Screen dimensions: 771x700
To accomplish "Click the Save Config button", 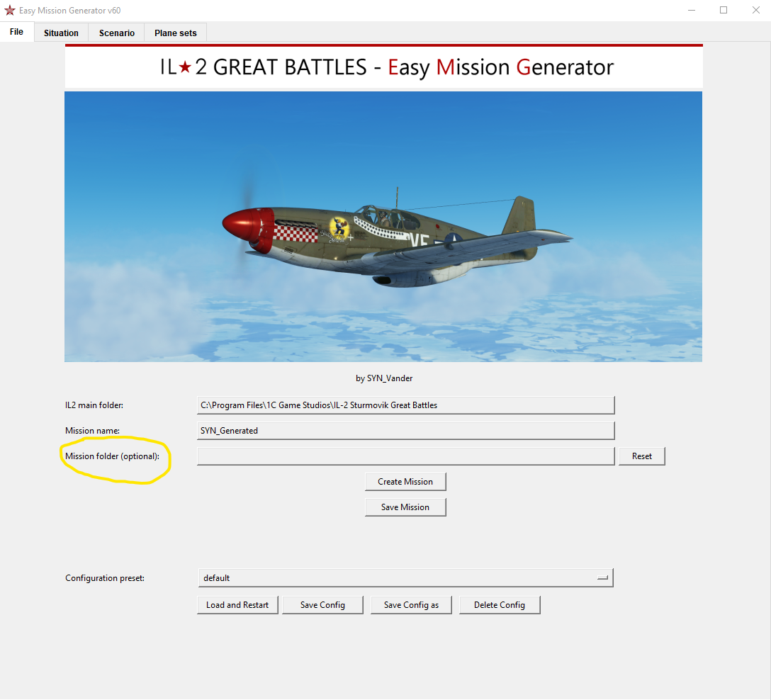I will (322, 605).
